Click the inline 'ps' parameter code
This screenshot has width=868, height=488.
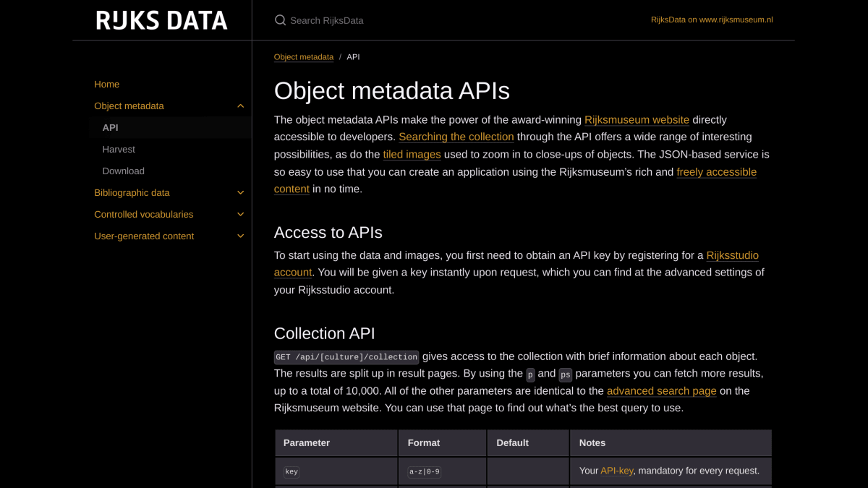coord(566,374)
